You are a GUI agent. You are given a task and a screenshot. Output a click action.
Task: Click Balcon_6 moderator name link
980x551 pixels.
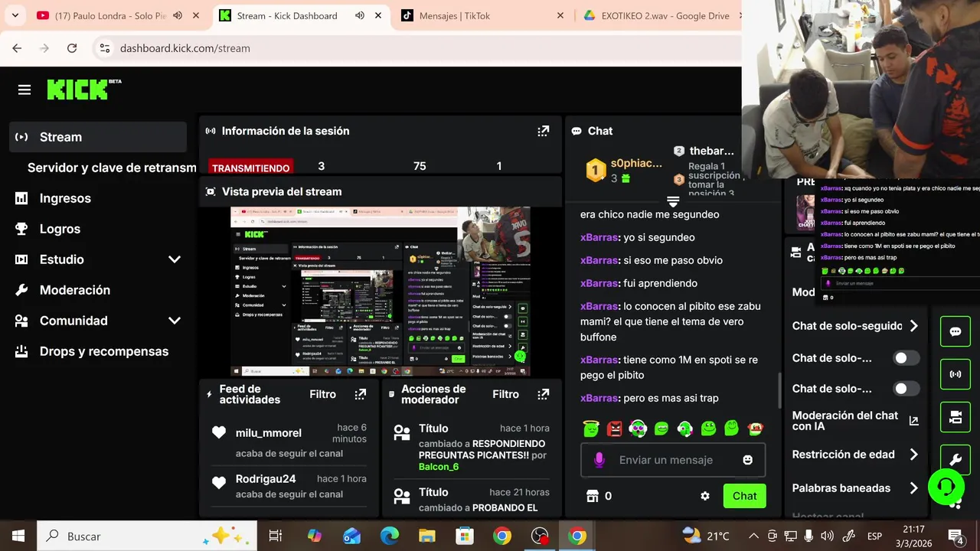(x=439, y=467)
